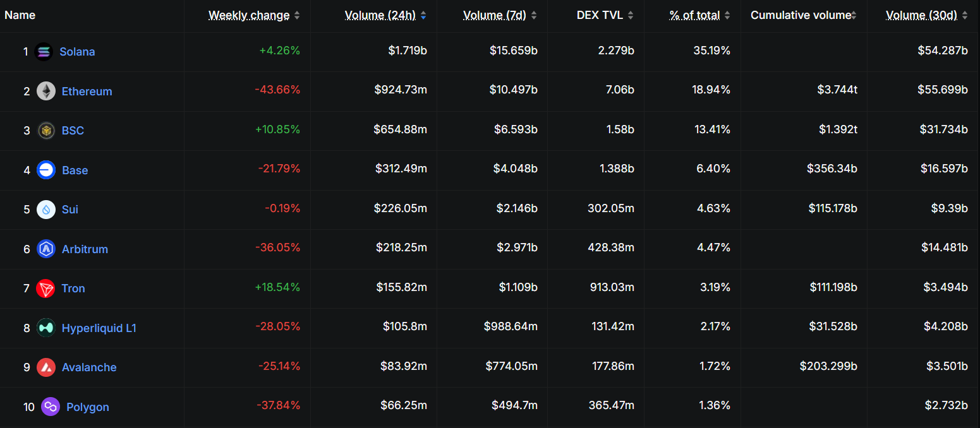
Task: Open the Sui chain link
Action: [x=70, y=210]
